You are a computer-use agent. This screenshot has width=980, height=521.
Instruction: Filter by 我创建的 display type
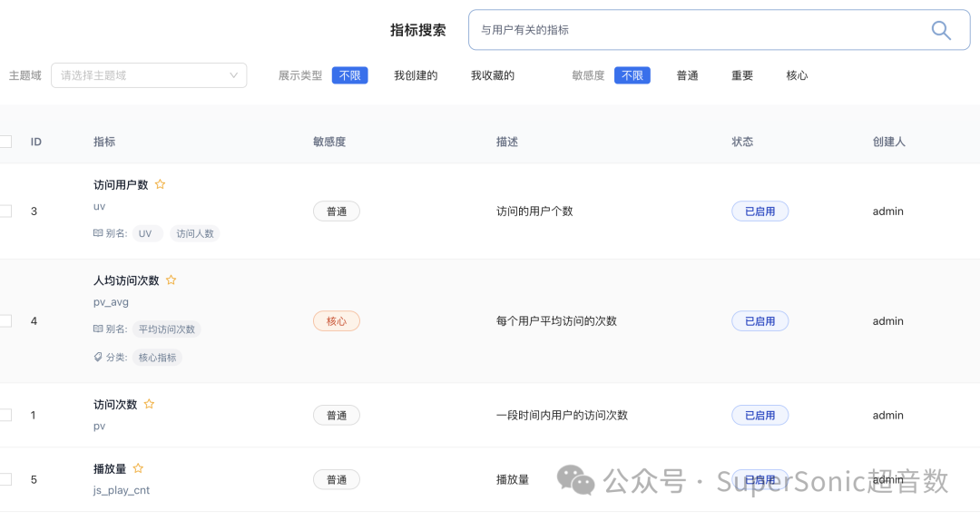(x=416, y=75)
